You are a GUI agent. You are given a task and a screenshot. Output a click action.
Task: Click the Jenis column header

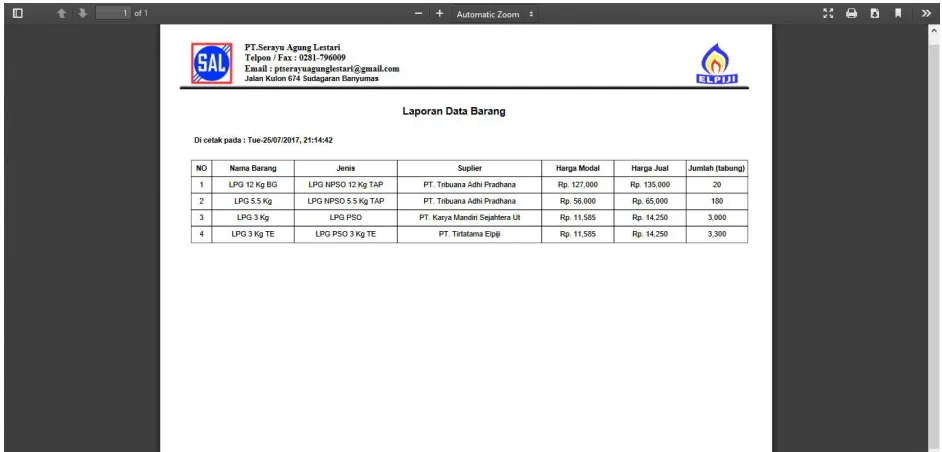point(345,168)
